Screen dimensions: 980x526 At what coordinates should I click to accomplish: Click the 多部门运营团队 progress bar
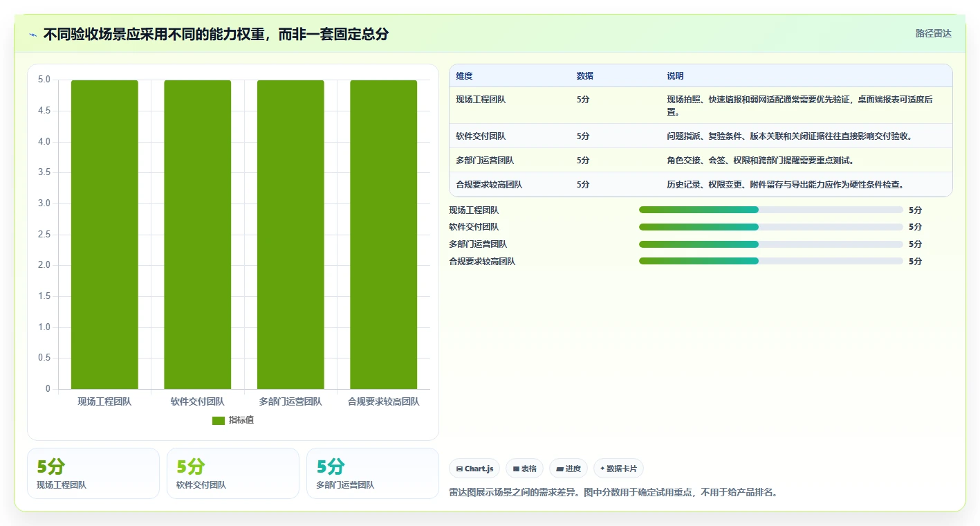(771, 244)
